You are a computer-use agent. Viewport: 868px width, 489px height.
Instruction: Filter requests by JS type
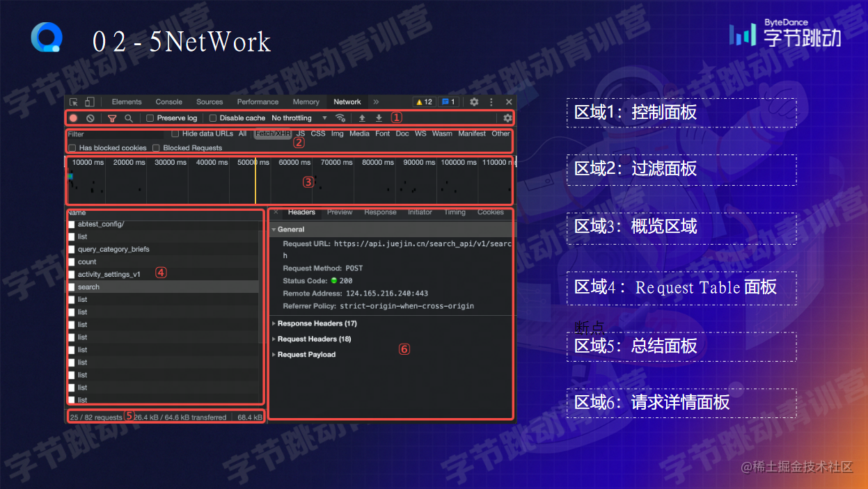coord(301,134)
